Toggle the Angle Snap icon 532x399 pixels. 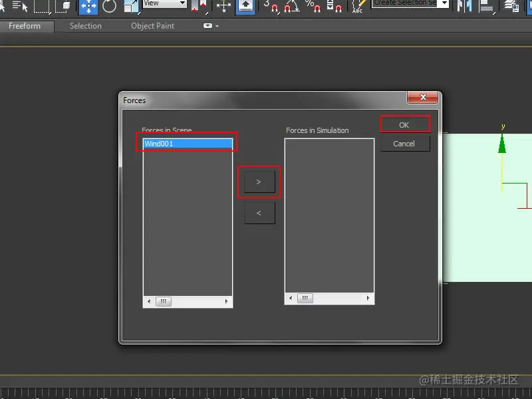point(292,6)
